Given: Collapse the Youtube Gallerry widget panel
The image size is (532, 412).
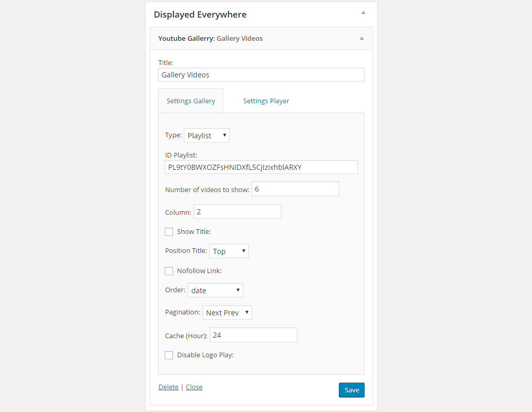Looking at the screenshot, I should (362, 38).
